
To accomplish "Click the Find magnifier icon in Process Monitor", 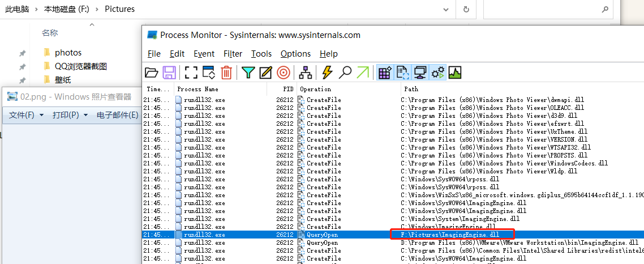I will click(345, 73).
